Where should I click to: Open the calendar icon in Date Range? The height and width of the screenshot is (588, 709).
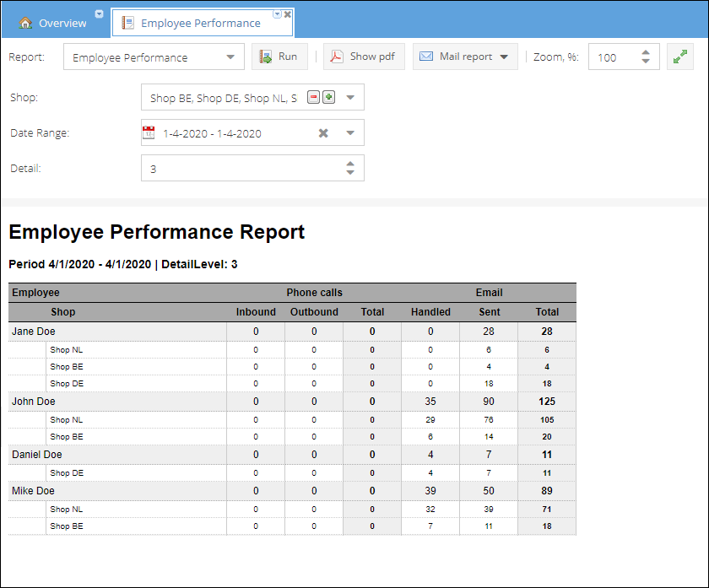click(x=149, y=133)
